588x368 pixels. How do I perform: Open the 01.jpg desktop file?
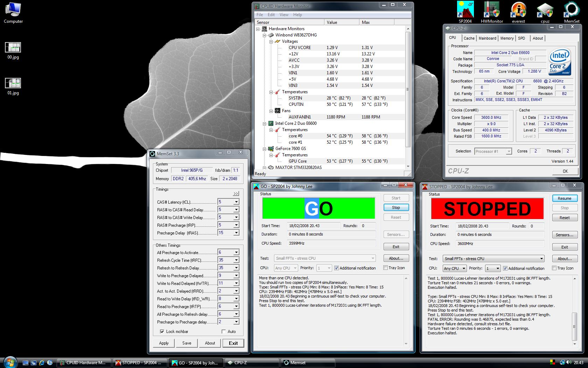[13, 86]
